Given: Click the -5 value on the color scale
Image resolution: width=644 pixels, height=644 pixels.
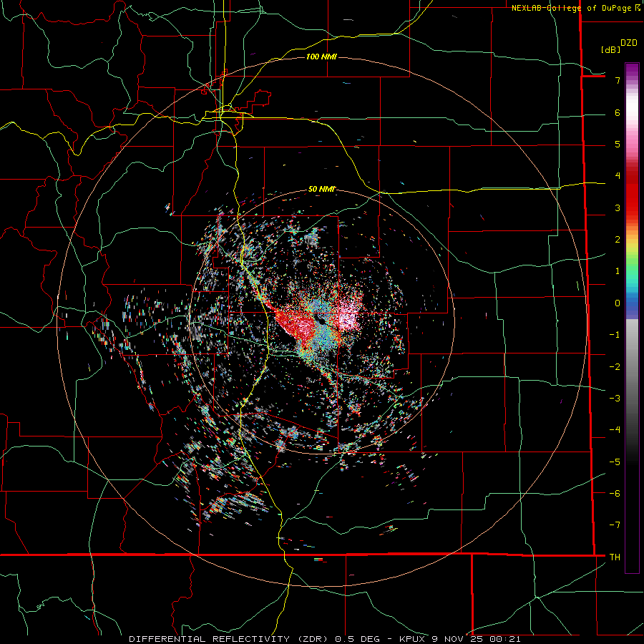Looking at the screenshot, I should click(x=615, y=462).
